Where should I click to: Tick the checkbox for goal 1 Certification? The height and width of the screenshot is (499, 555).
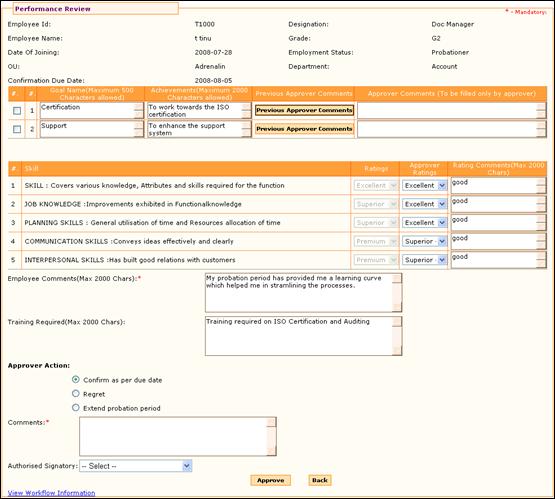[17, 111]
